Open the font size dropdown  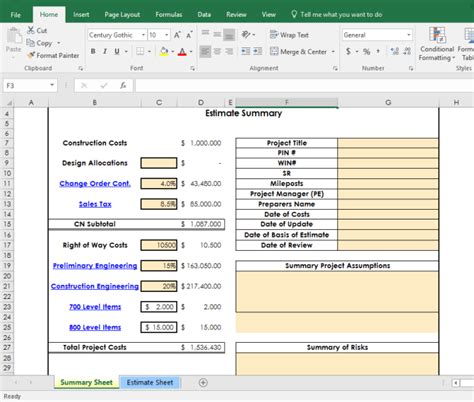tap(166, 35)
